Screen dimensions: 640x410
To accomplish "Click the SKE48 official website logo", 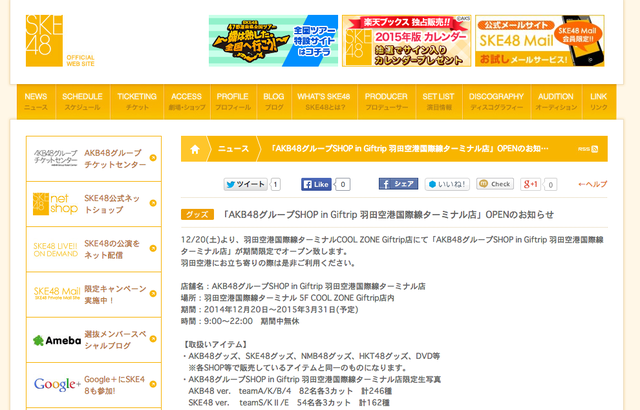I will coord(60,41).
